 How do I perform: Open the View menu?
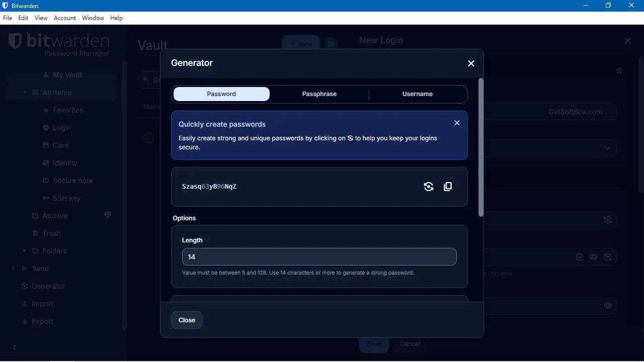(x=41, y=18)
